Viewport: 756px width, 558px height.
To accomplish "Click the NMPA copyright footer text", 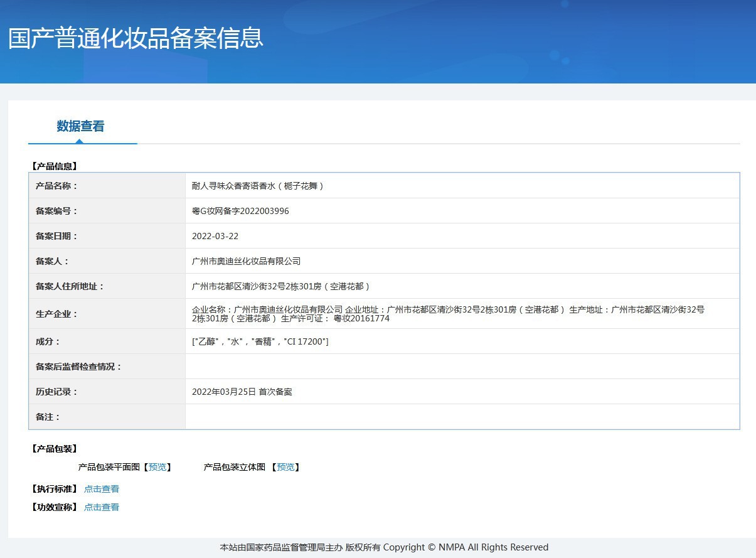I will click(384, 547).
